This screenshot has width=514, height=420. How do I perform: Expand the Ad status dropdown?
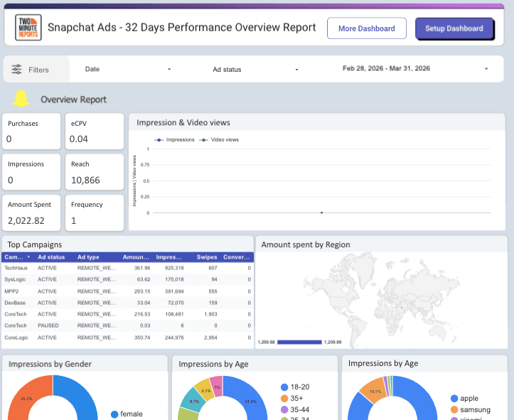click(256, 70)
